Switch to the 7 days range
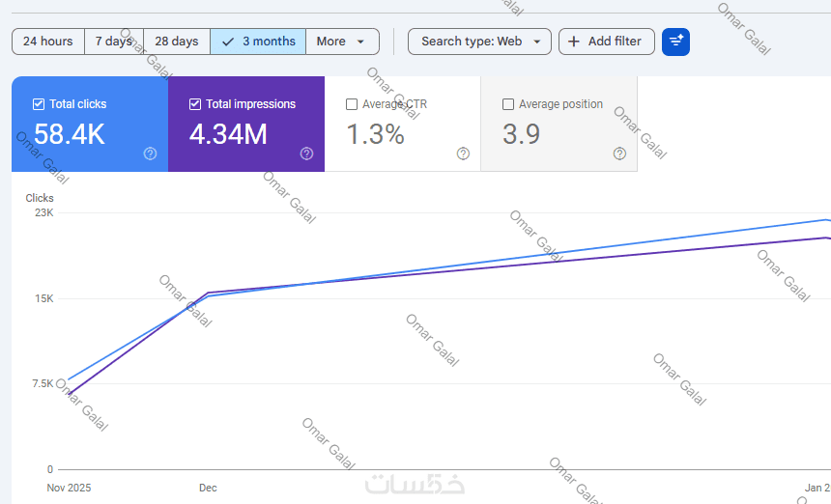The width and height of the screenshot is (831, 504). coord(113,42)
